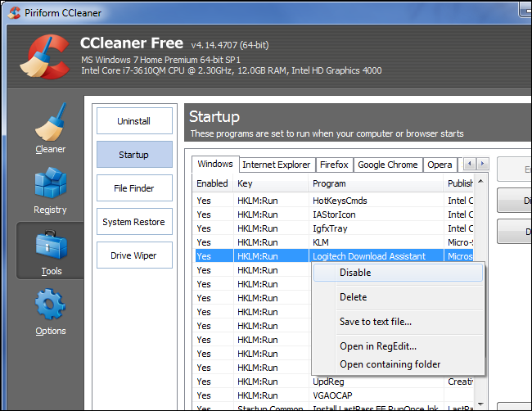Screen dimensions: 532x411
Task: Sort by the Key column header
Action: (x=271, y=183)
